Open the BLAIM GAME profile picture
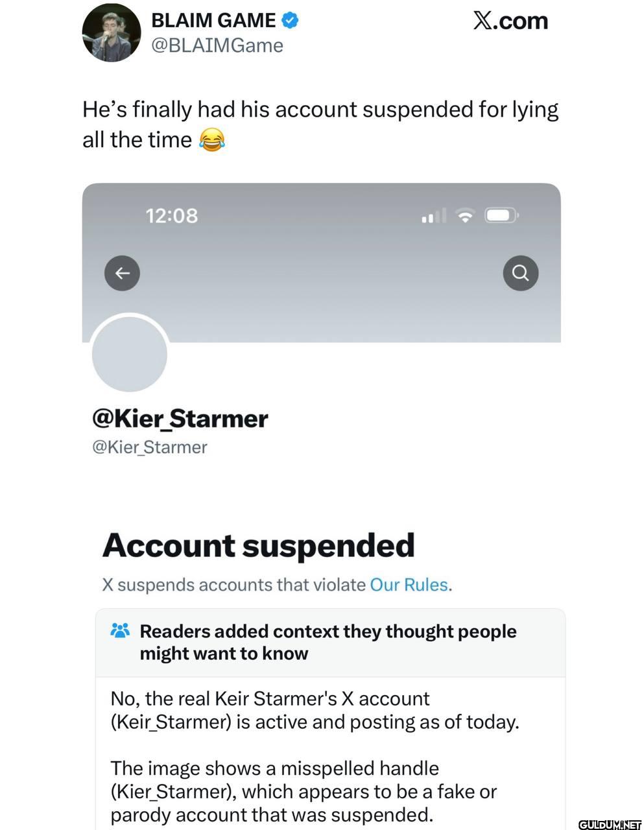 pos(112,33)
